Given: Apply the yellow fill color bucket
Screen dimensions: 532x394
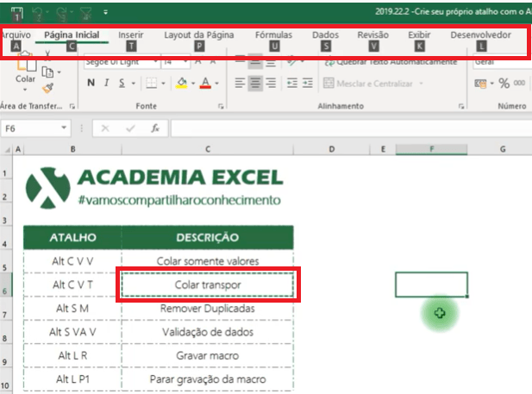Looking at the screenshot, I should point(182,83).
